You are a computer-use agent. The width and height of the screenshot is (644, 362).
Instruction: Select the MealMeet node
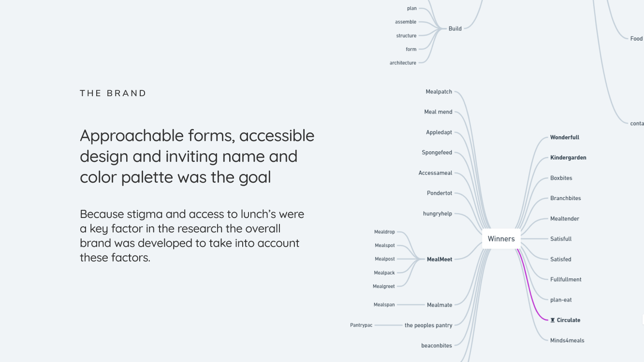(439, 260)
